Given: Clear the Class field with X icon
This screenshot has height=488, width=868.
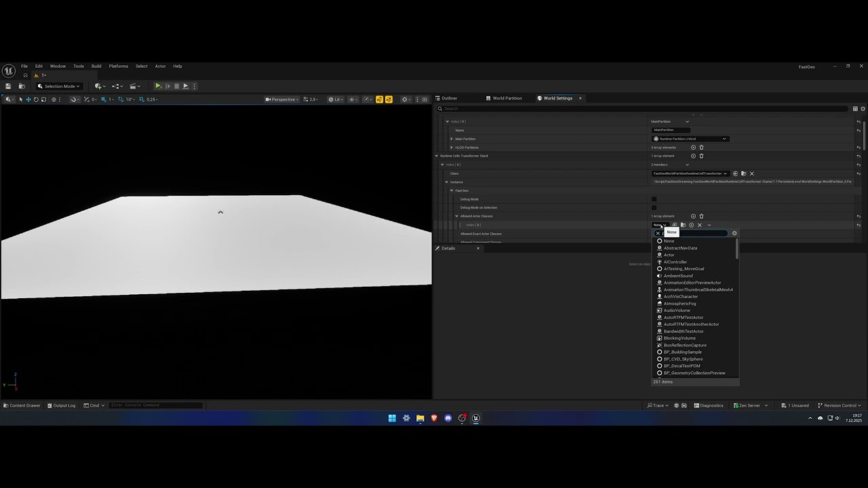Looking at the screenshot, I should [x=751, y=174].
